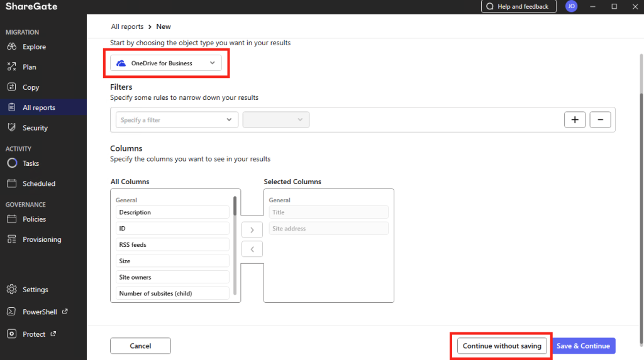This screenshot has width=644, height=360.
Task: Select All reports in sidebar
Action: click(x=43, y=107)
